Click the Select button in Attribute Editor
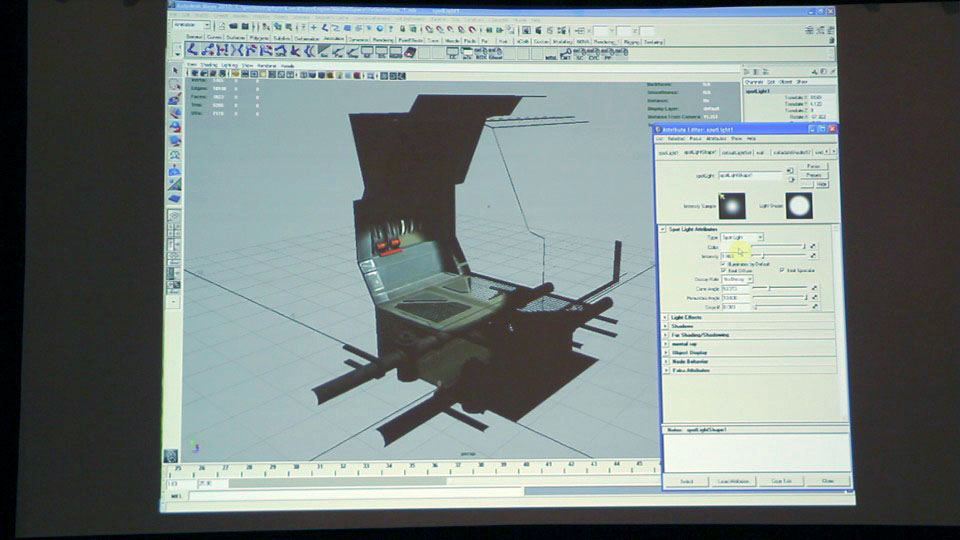The height and width of the screenshot is (540, 960). (x=686, y=481)
